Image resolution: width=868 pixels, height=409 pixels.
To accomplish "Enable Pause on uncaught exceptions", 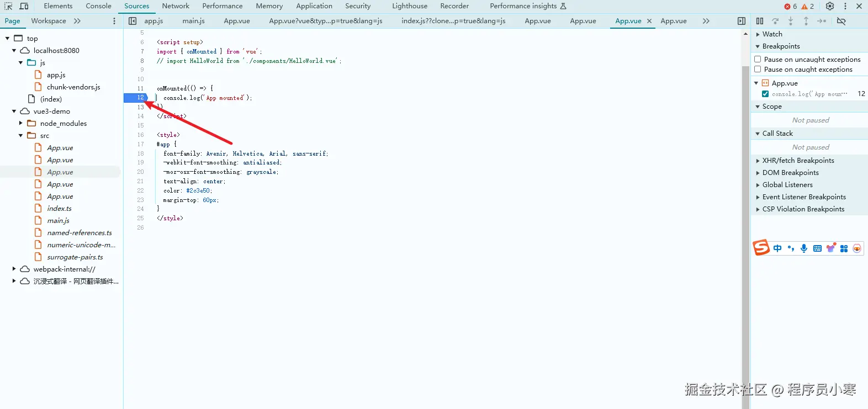I will point(758,59).
